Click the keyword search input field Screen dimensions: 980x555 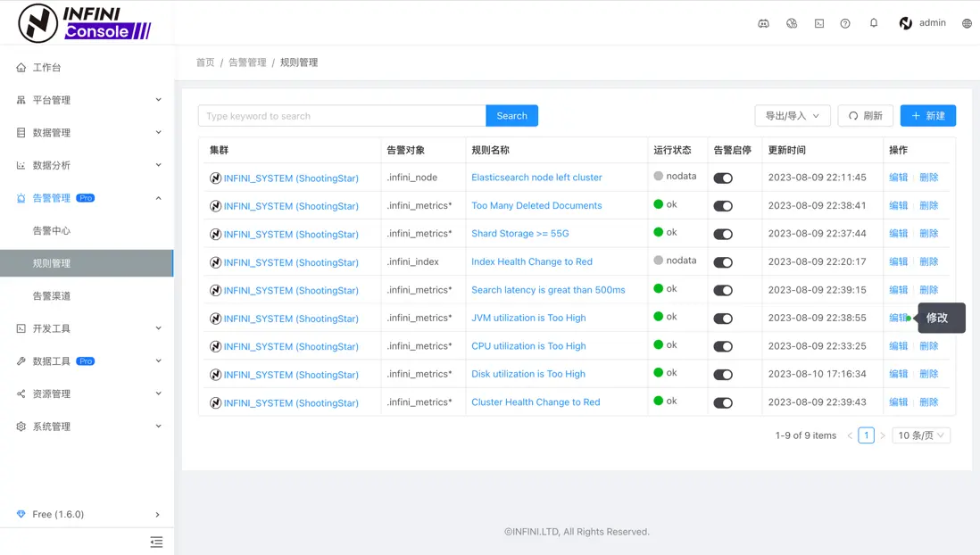click(x=342, y=116)
